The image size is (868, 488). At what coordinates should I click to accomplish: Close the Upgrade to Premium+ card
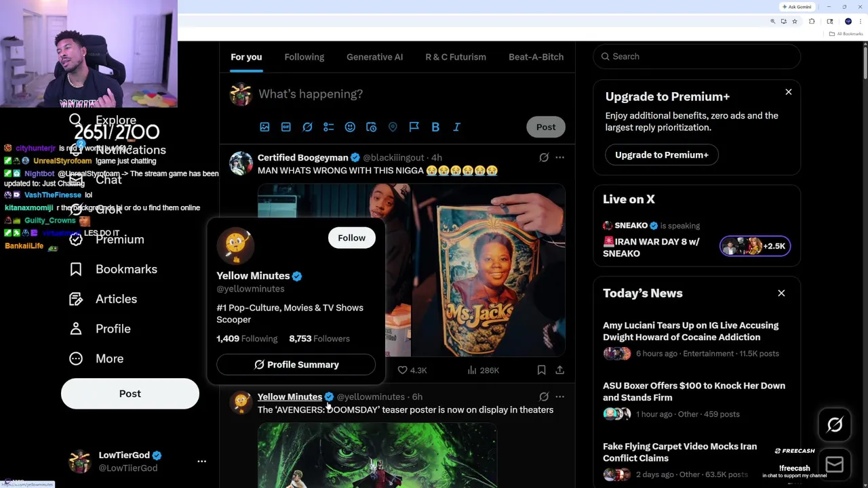(x=789, y=91)
